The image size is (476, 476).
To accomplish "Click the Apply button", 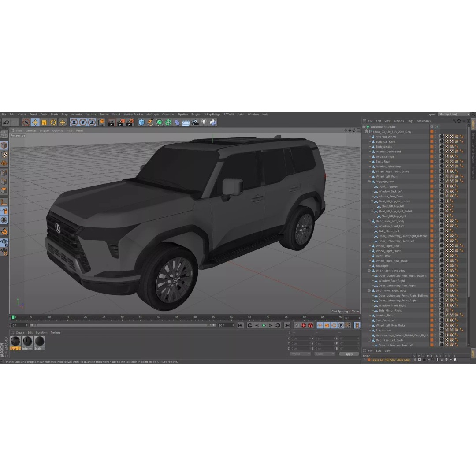I will click(349, 354).
